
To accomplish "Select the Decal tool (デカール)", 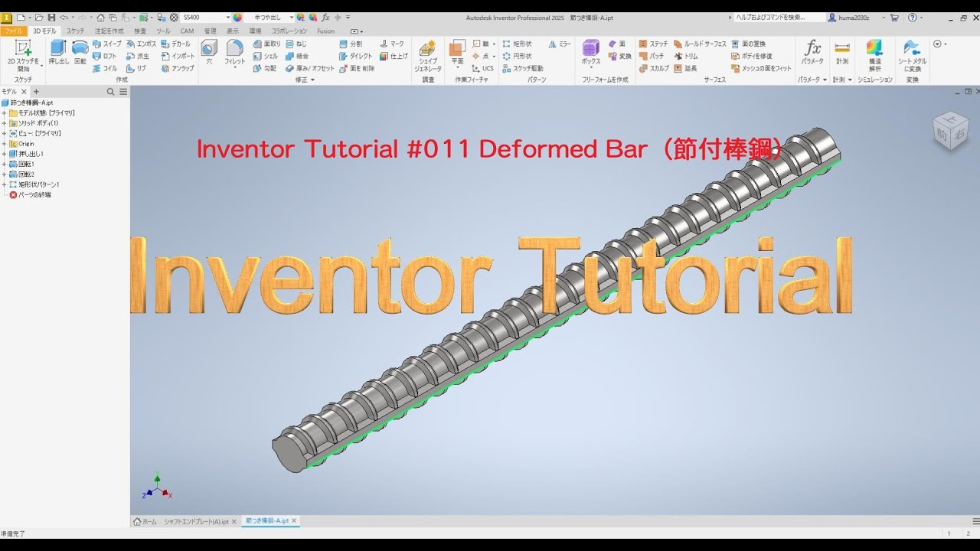I will click(x=176, y=44).
